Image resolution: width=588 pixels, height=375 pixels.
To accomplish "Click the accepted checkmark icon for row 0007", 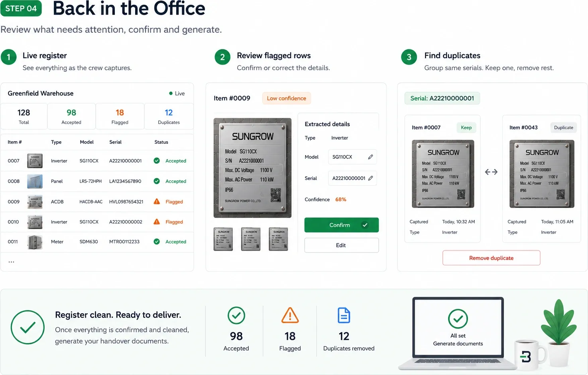I will pos(157,161).
